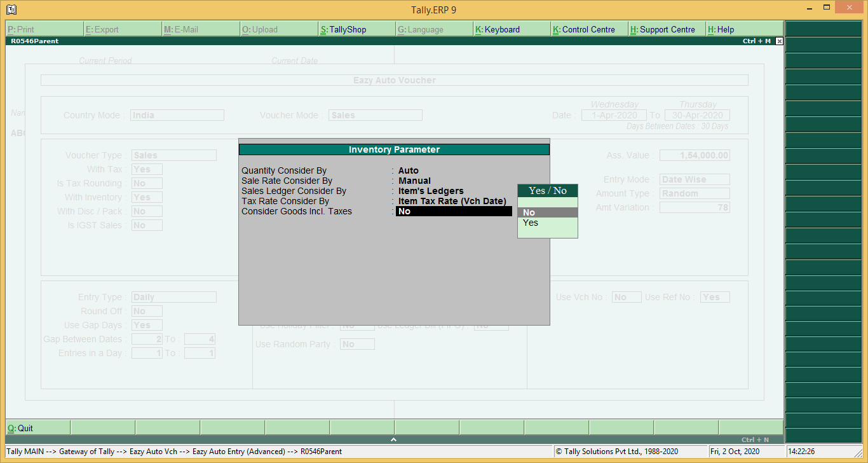Image resolution: width=868 pixels, height=463 pixels.
Task: Select the Sale Rate Consider By value Manual
Action: click(x=414, y=181)
